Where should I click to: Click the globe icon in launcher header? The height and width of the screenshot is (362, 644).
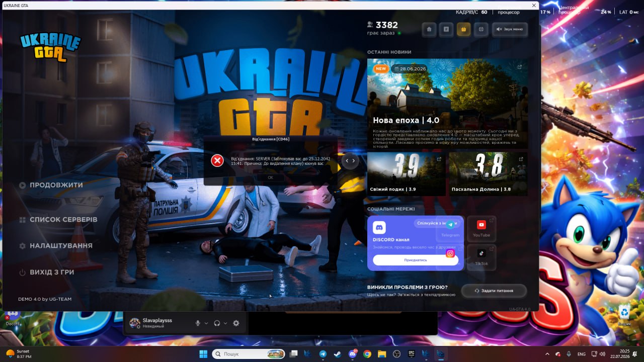pyautogui.click(x=481, y=29)
